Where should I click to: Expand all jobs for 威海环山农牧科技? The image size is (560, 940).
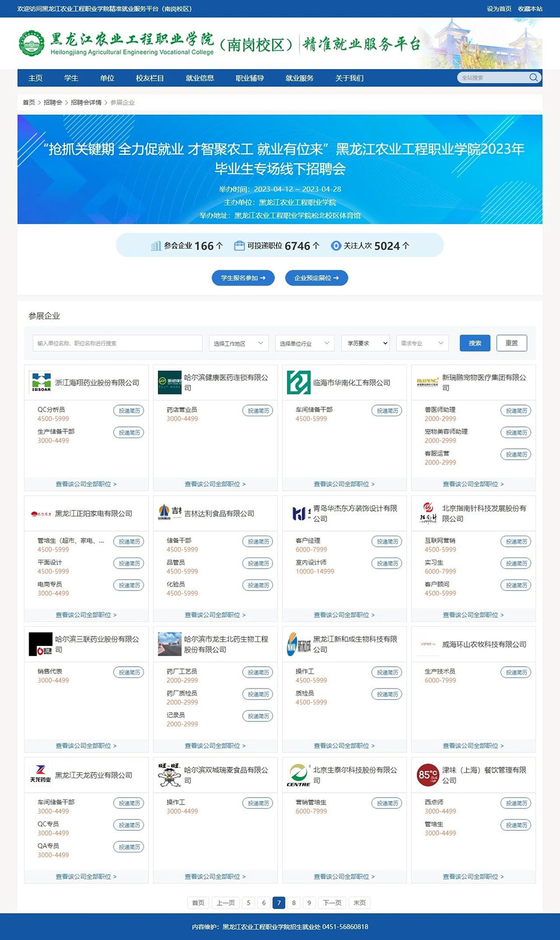473,746
